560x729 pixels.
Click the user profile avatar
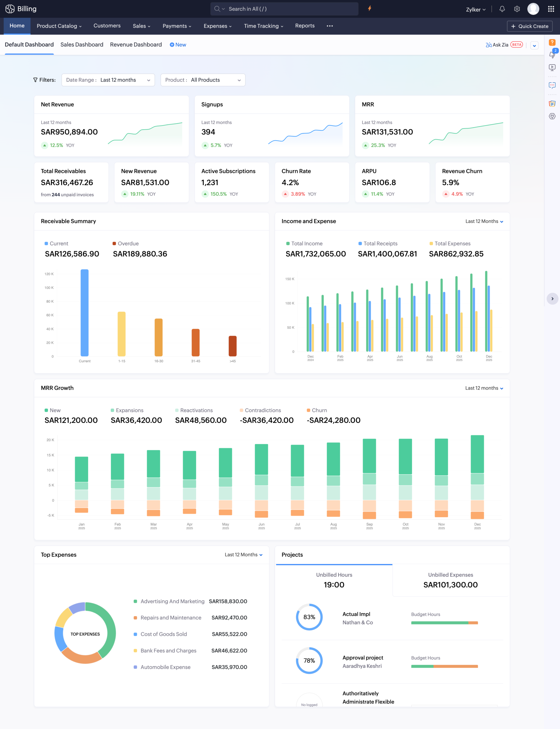533,9
